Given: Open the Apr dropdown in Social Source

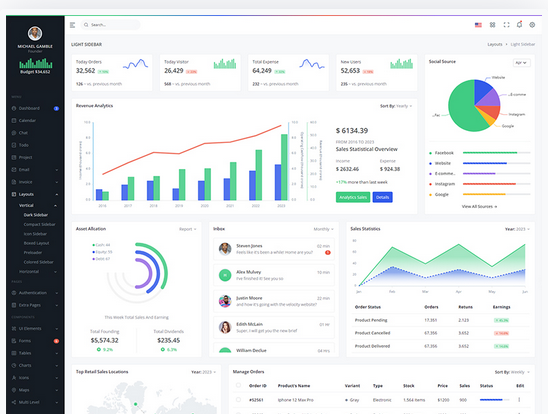Looking at the screenshot, I should click(x=521, y=63).
